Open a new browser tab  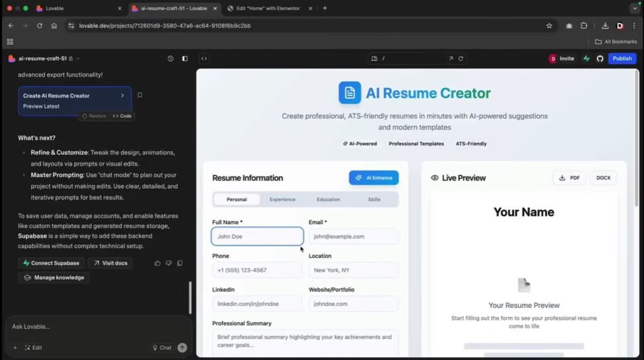pyautogui.click(x=325, y=8)
